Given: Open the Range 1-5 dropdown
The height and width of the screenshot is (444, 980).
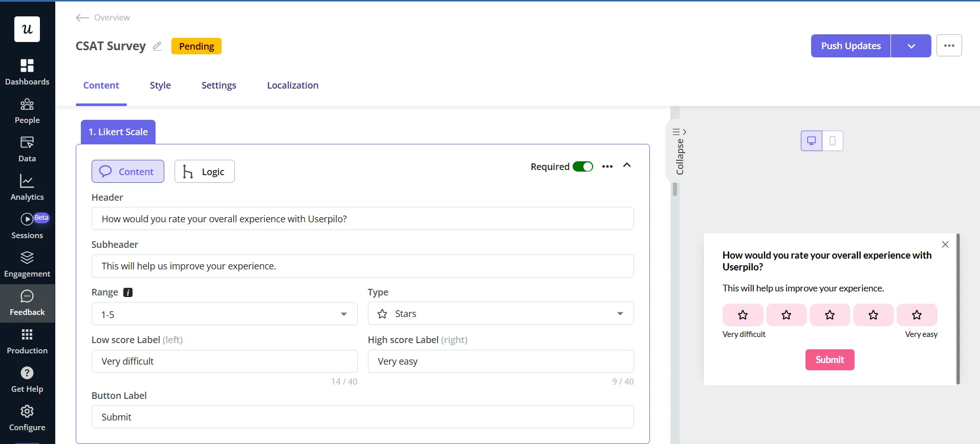Looking at the screenshot, I should [224, 314].
